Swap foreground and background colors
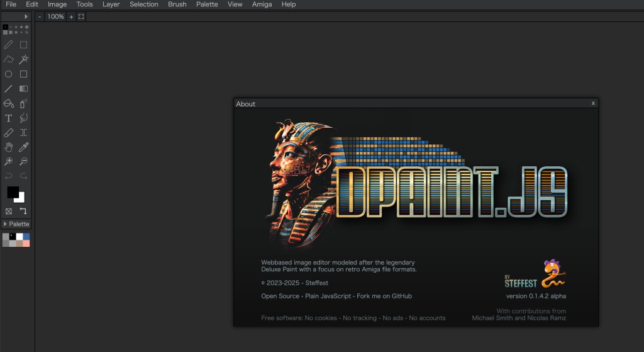644x352 pixels. tap(23, 211)
